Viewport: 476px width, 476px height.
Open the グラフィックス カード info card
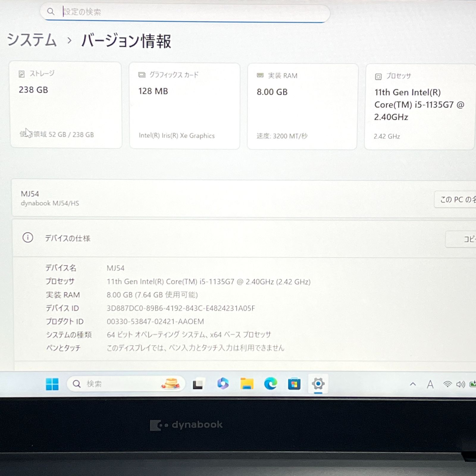185,106
